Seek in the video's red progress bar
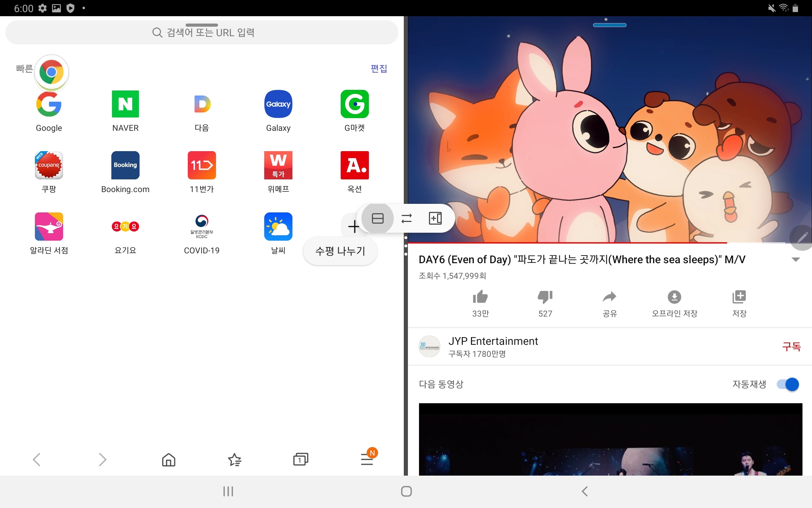 (610, 242)
